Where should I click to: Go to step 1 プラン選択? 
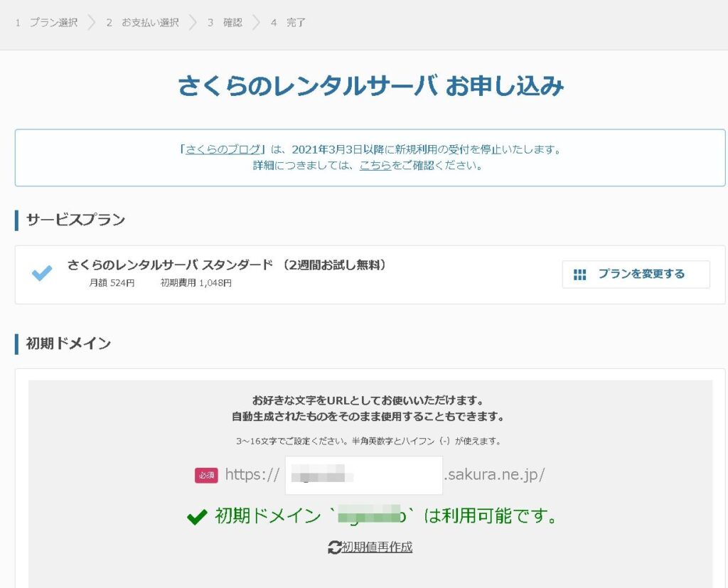(x=47, y=23)
